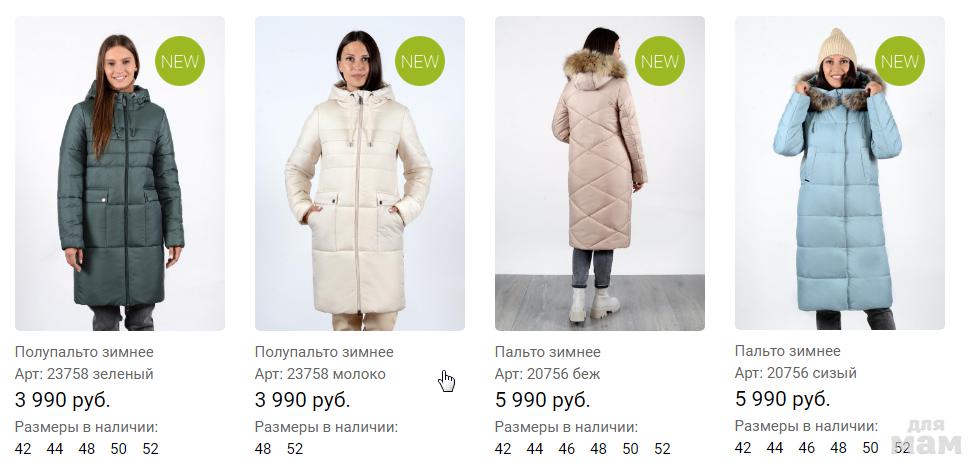
Task: Select size 48 for milk half-coat
Action: (x=263, y=448)
